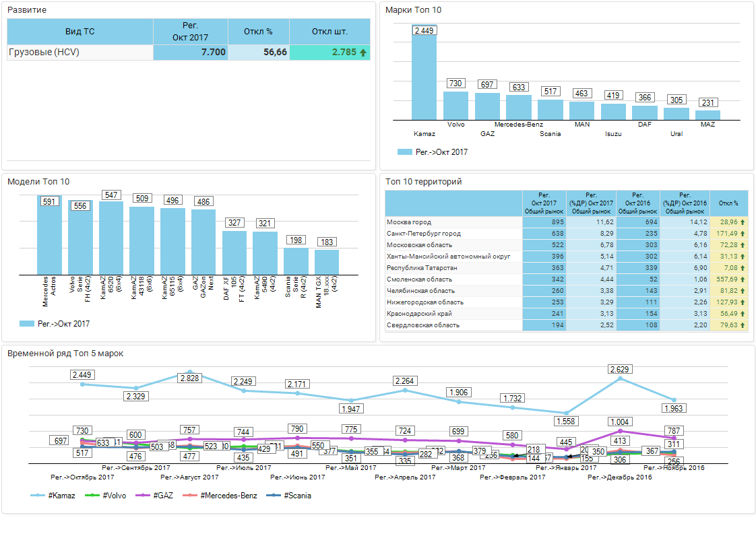Select the MAN bar labeled 463

(582, 111)
